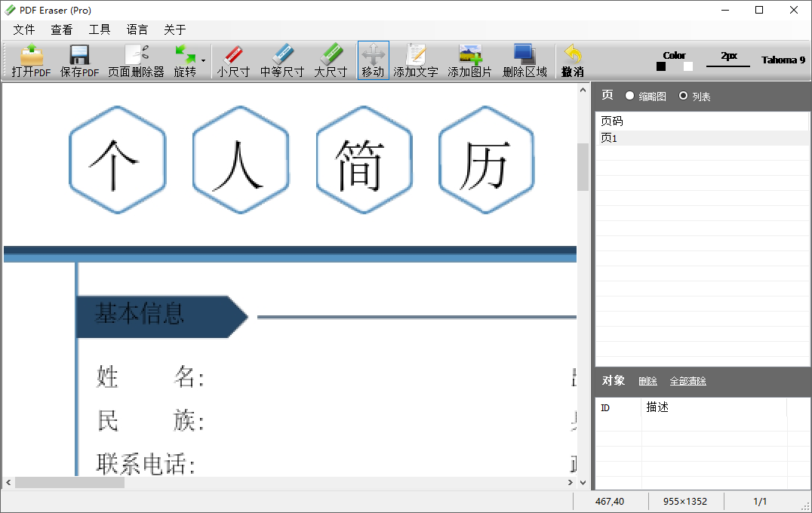Viewport: 812px width, 513px height.
Task: Choose the 添加文字 tool
Action: [x=416, y=60]
